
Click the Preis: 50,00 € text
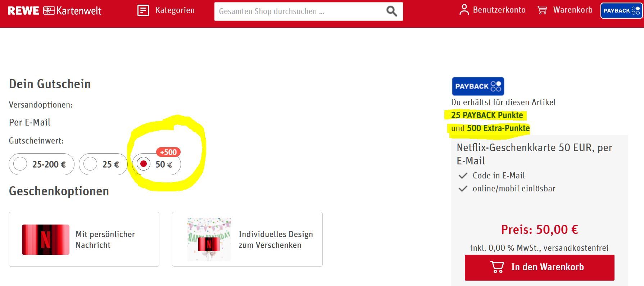pos(539,230)
